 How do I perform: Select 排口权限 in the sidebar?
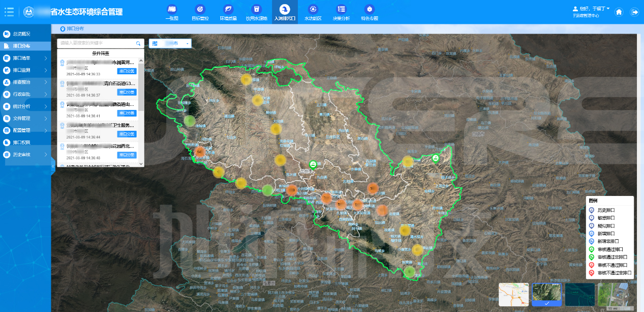[x=21, y=143]
